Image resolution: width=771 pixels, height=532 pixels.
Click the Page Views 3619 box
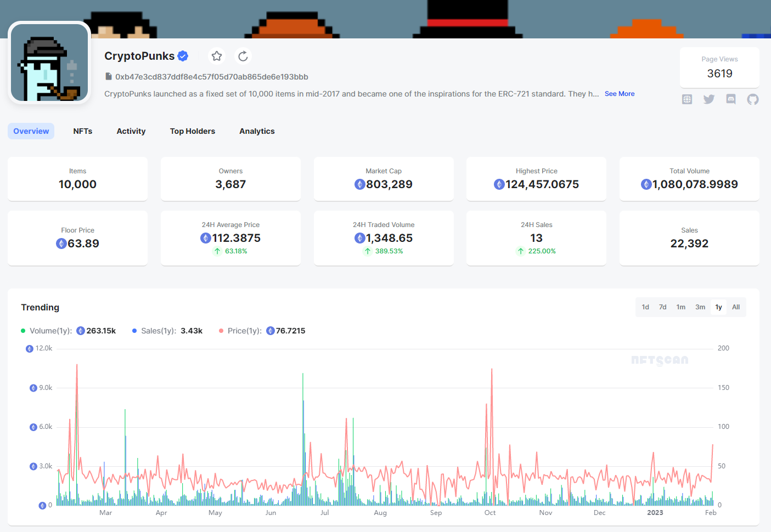719,67
